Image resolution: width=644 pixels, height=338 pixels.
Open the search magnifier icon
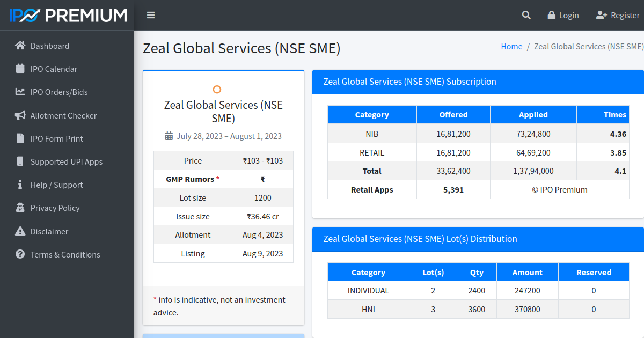click(x=526, y=15)
